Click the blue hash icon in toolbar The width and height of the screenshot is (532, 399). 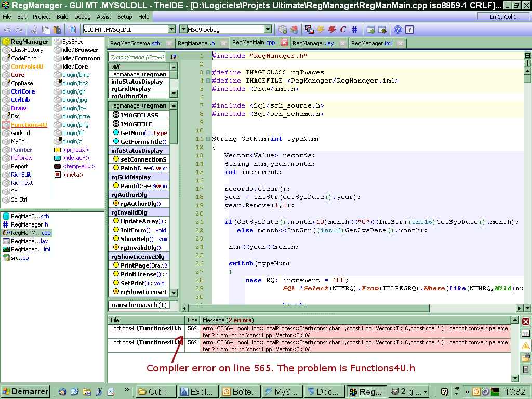[x=355, y=30]
